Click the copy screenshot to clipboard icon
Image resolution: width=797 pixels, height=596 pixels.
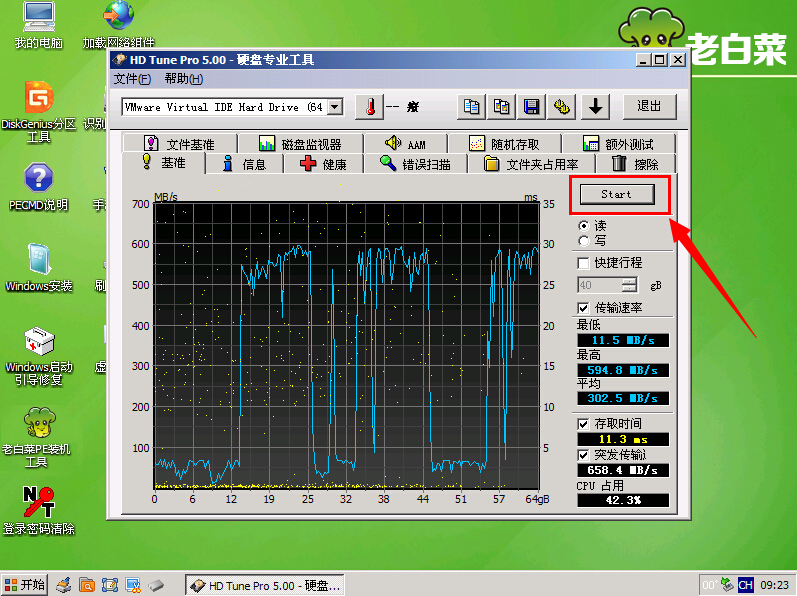coord(501,107)
